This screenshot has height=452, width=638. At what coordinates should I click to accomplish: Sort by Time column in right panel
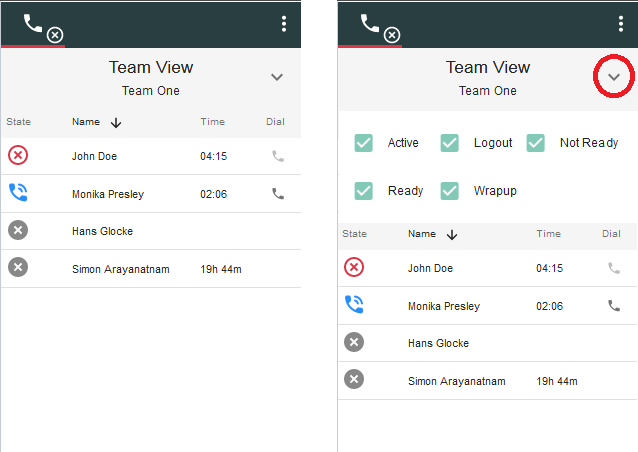[548, 234]
